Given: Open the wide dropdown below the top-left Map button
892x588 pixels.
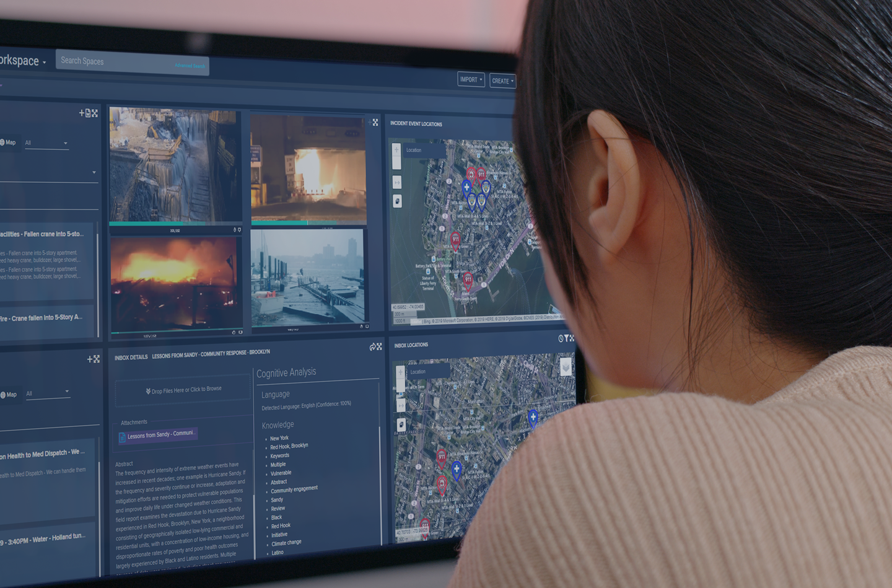Looking at the screenshot, I should (48, 173).
